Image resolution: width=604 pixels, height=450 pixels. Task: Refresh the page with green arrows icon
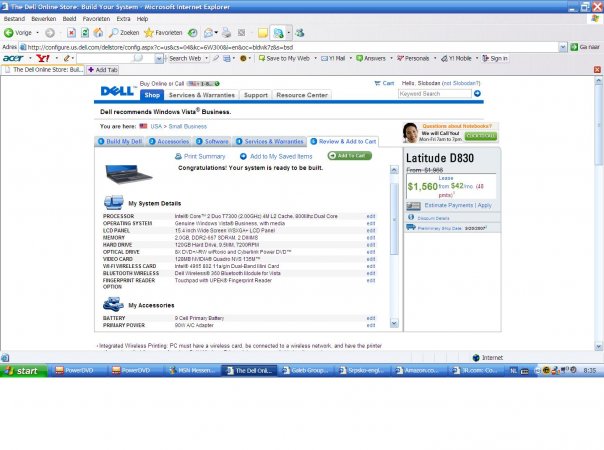coord(85,33)
